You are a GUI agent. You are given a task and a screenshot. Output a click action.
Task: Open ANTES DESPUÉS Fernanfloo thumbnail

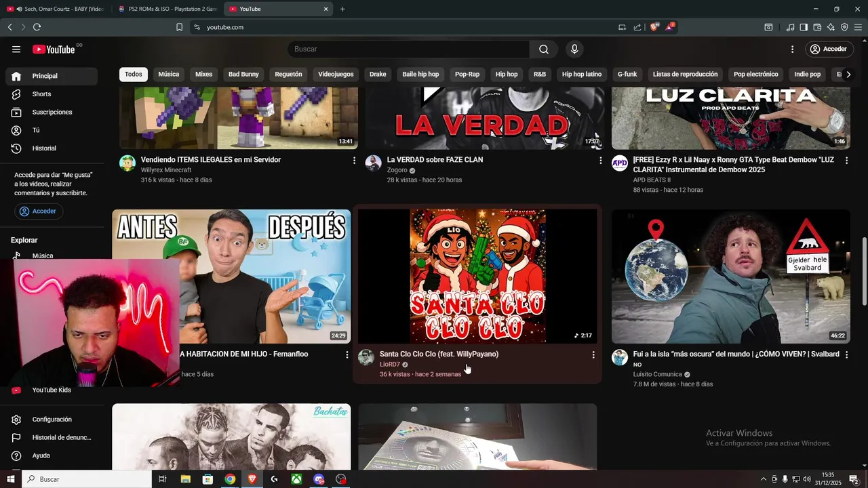point(231,276)
